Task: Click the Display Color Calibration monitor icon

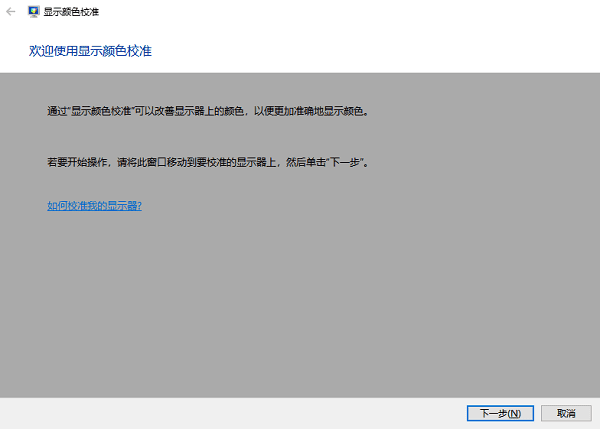Action: click(34, 12)
